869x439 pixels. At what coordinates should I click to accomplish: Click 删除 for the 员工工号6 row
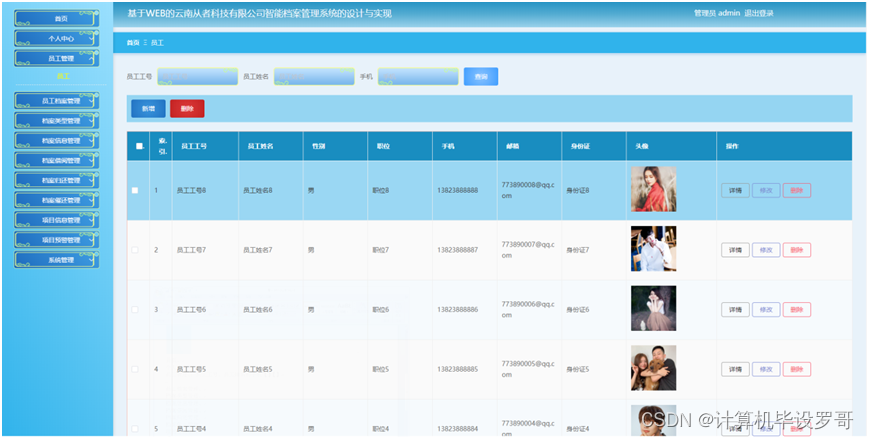pyautogui.click(x=797, y=309)
